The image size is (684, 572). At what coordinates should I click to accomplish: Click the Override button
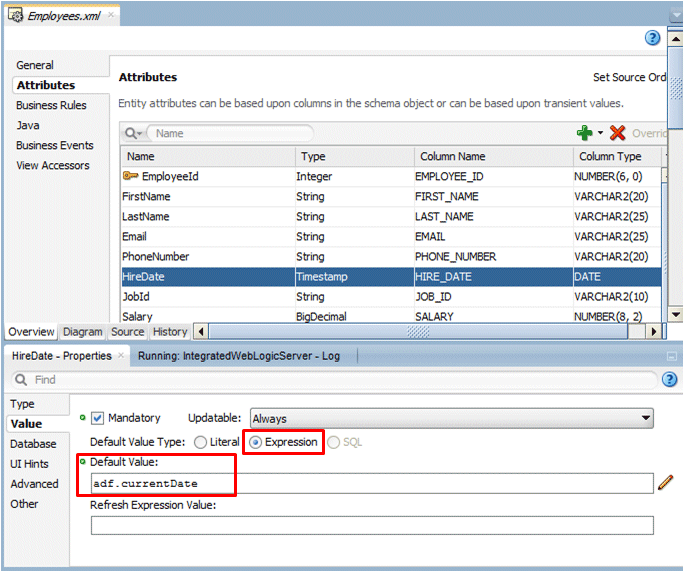point(649,133)
